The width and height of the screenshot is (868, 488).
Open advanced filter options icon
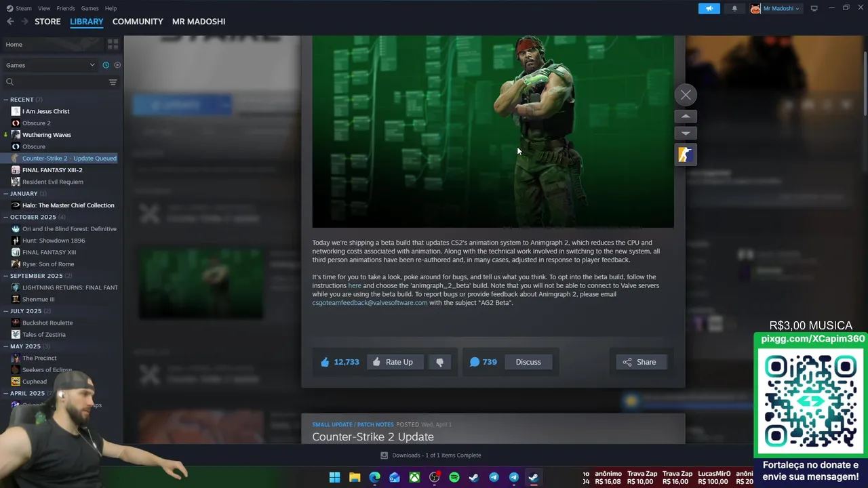click(113, 82)
